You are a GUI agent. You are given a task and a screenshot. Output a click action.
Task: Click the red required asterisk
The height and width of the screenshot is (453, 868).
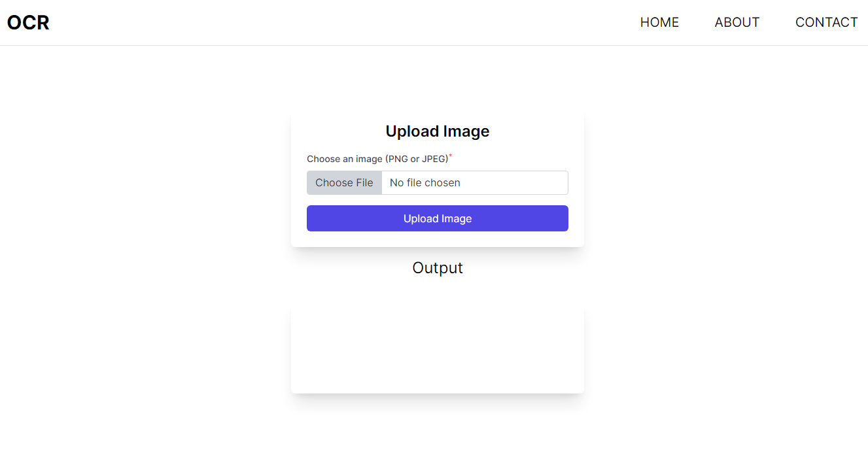coord(450,156)
